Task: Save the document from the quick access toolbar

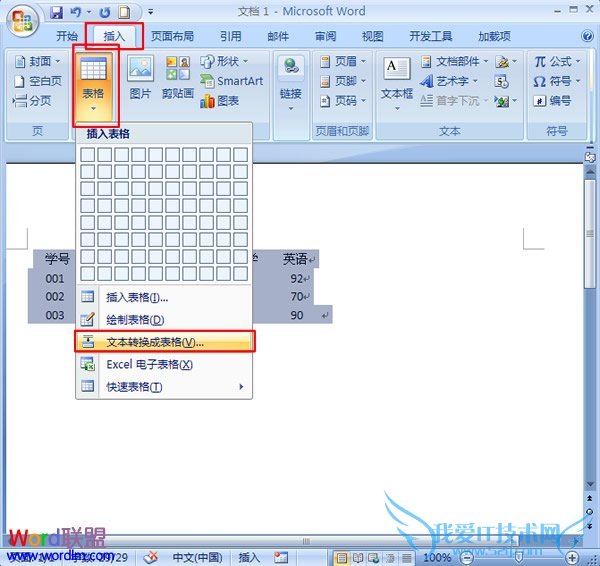Action: (56, 12)
